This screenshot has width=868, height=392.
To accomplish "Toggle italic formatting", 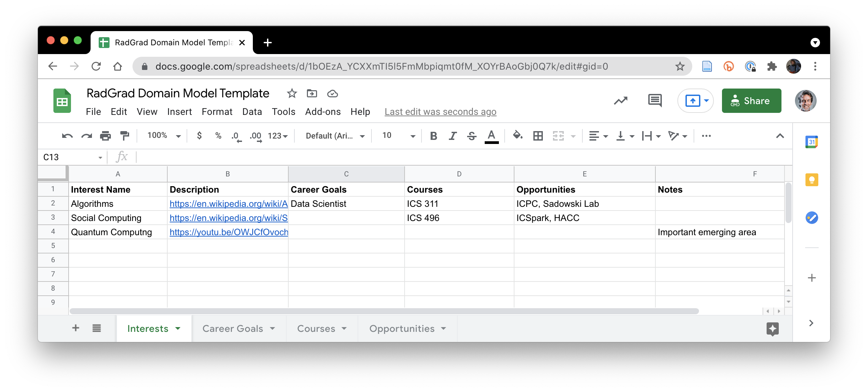I will pos(453,136).
